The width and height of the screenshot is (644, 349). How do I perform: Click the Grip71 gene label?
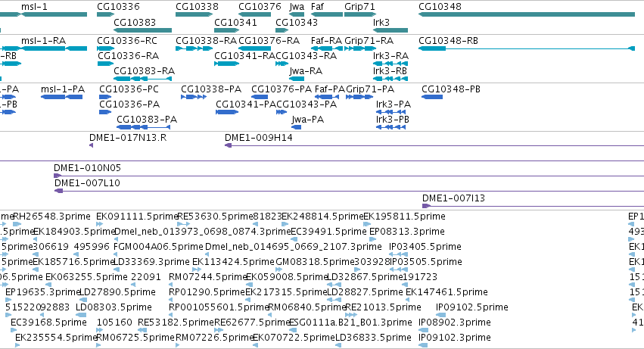(x=359, y=7)
